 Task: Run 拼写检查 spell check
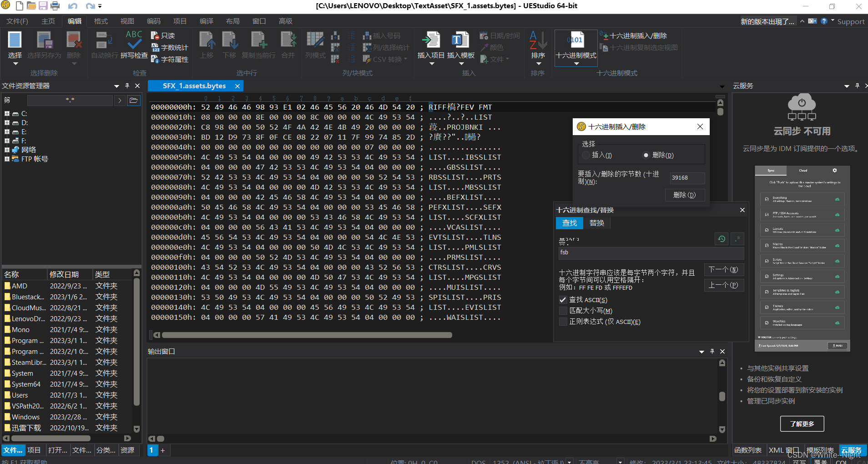134,45
